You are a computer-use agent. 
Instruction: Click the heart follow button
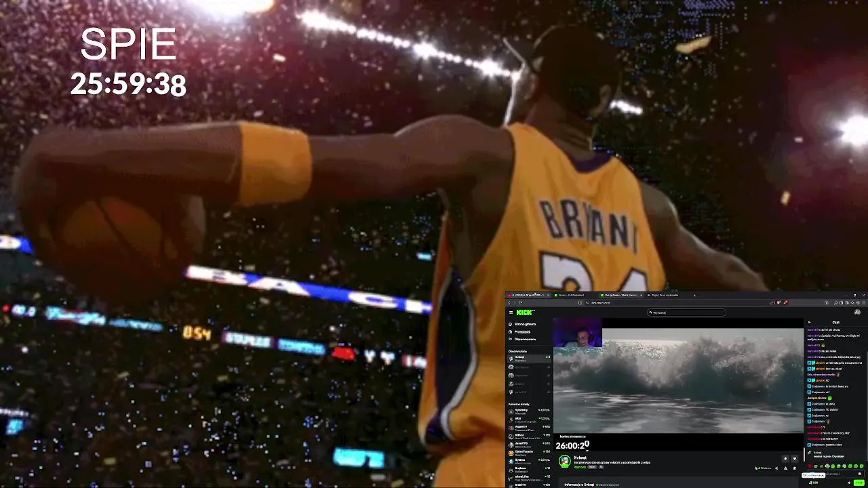coord(795,459)
